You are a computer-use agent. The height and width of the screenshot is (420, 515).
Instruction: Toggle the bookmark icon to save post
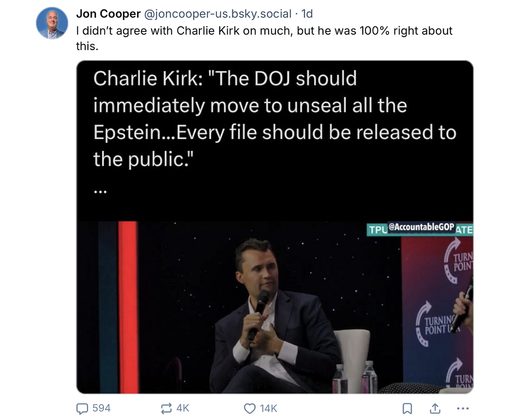click(407, 408)
